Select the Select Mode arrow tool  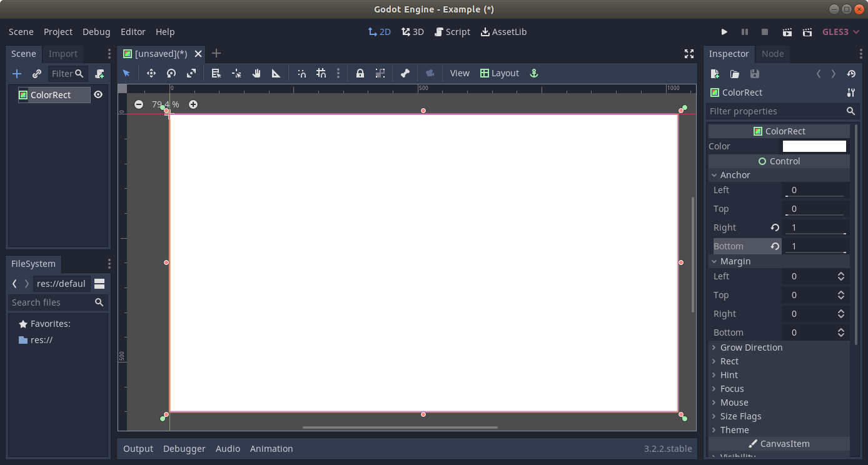coord(126,73)
